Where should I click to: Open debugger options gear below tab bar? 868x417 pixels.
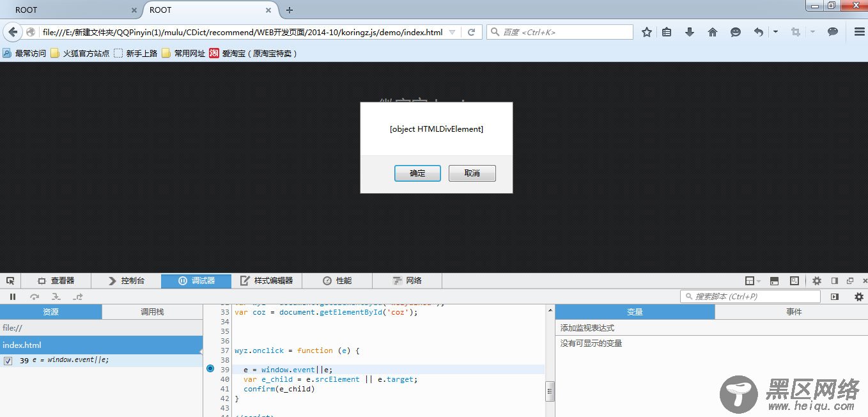[x=859, y=297]
